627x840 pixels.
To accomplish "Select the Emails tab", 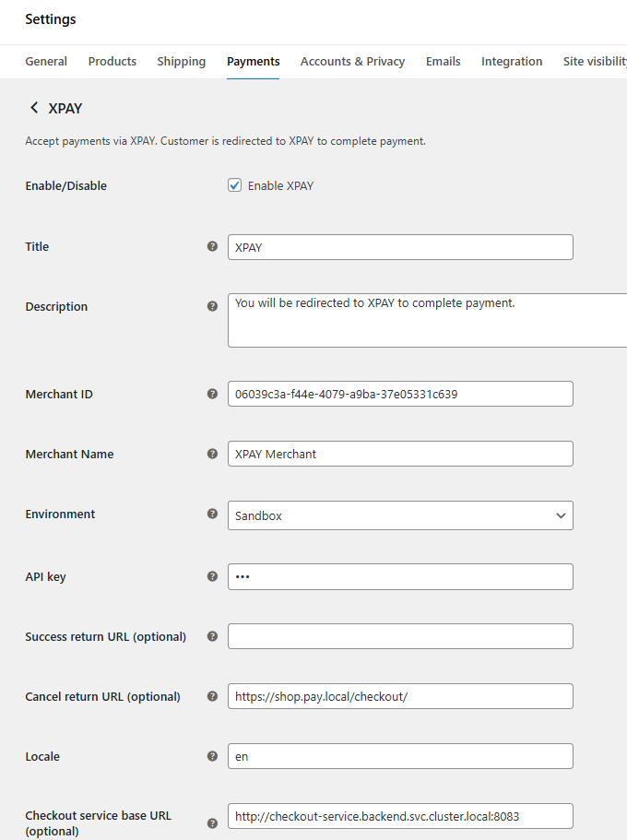I will [x=443, y=62].
